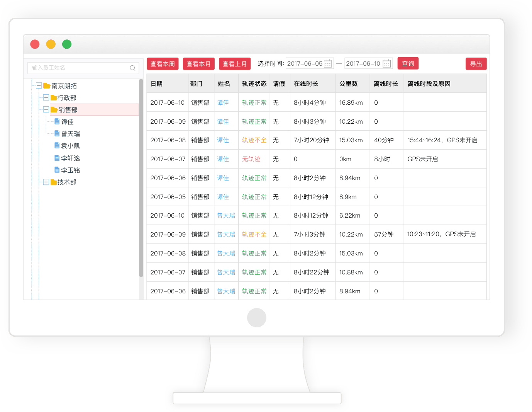532x412 pixels.
Task: Click the 技术部 folder icon
Action: pos(54,182)
